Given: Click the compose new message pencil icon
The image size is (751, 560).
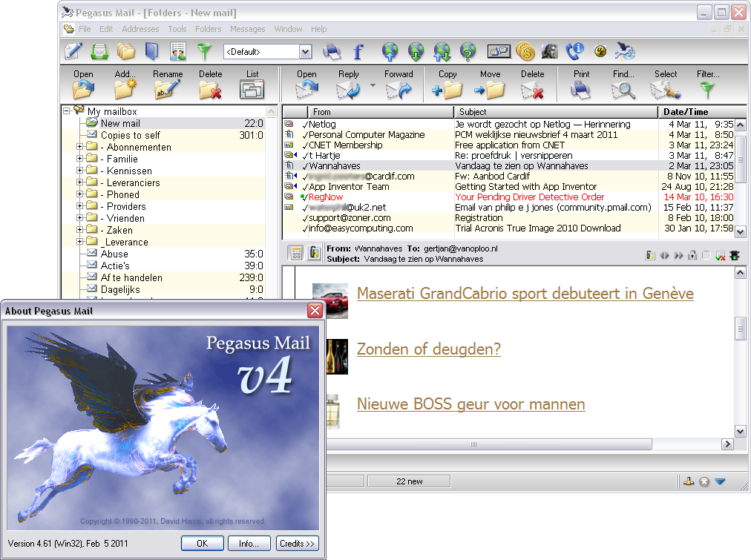Looking at the screenshot, I should click(73, 51).
